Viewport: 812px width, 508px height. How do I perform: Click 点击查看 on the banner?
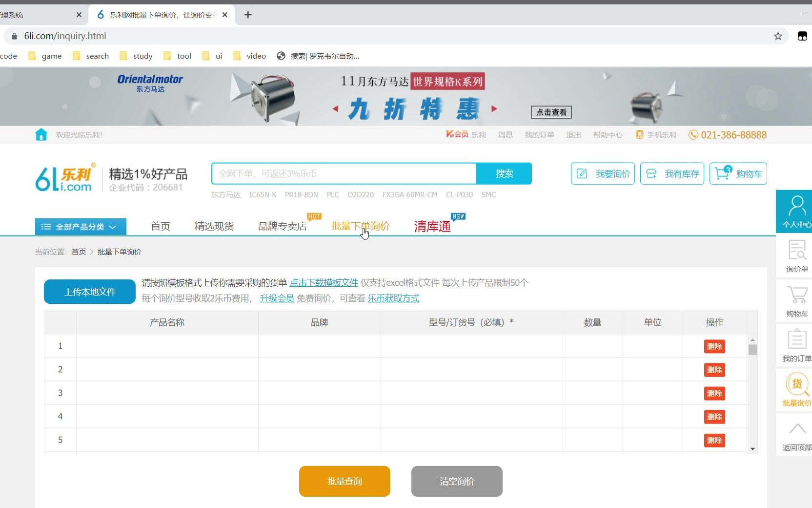[551, 112]
